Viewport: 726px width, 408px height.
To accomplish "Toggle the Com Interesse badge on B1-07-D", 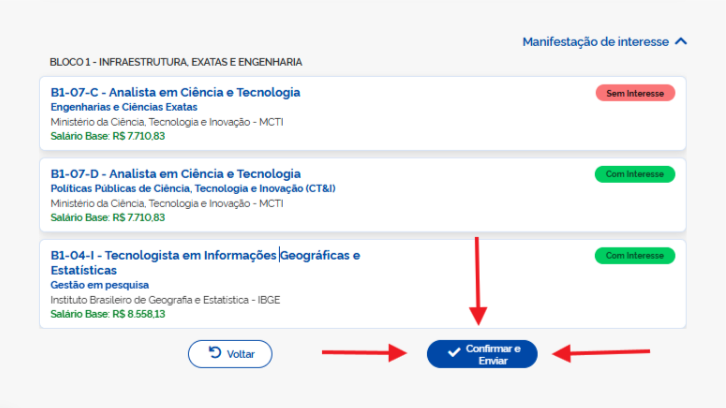I will [635, 174].
